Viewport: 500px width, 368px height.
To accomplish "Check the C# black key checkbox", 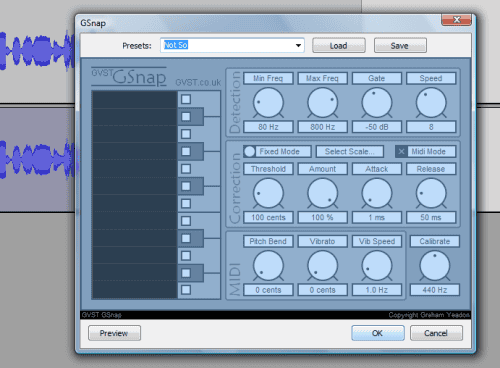I will 186,273.
